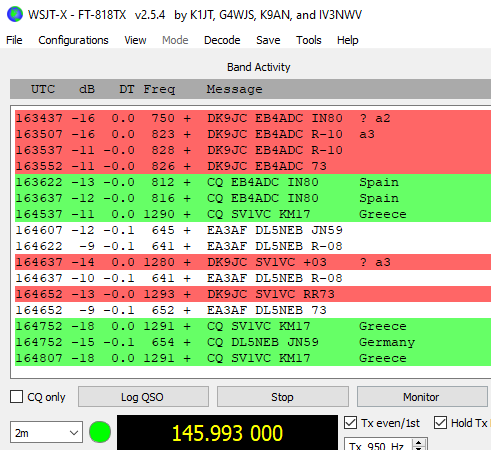Select the 164652 EA3AF DL5NEB 73 row

tap(253, 310)
